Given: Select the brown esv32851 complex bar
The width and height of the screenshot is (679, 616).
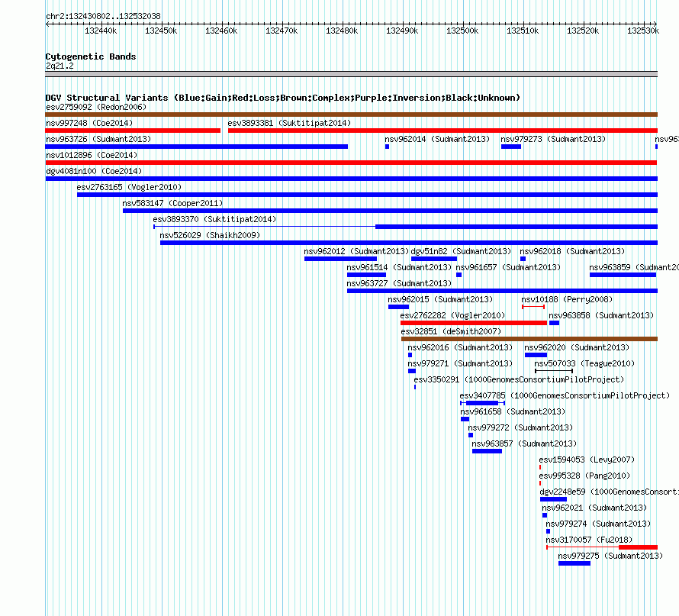Looking at the screenshot, I should 529,339.
